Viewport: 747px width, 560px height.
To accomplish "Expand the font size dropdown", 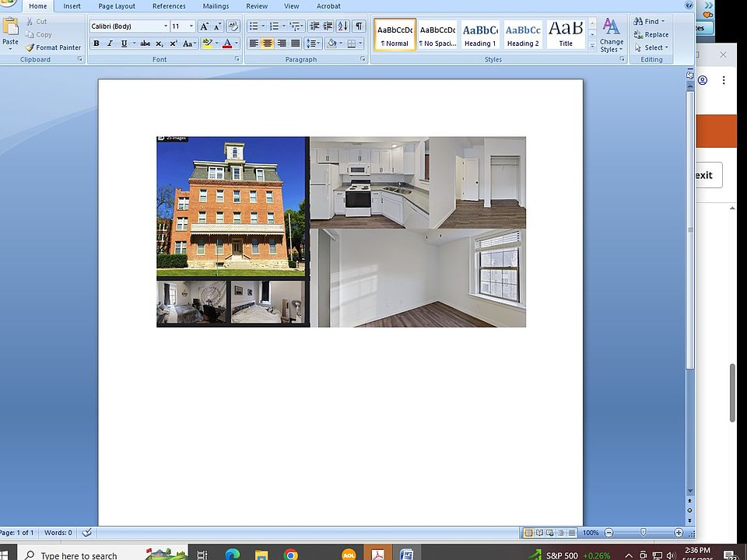I will (191, 26).
